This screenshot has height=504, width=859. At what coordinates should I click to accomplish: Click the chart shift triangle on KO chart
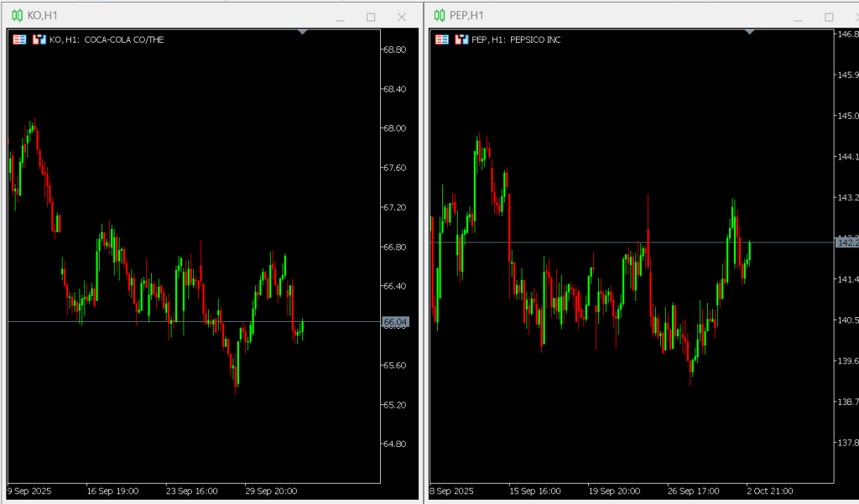point(303,32)
